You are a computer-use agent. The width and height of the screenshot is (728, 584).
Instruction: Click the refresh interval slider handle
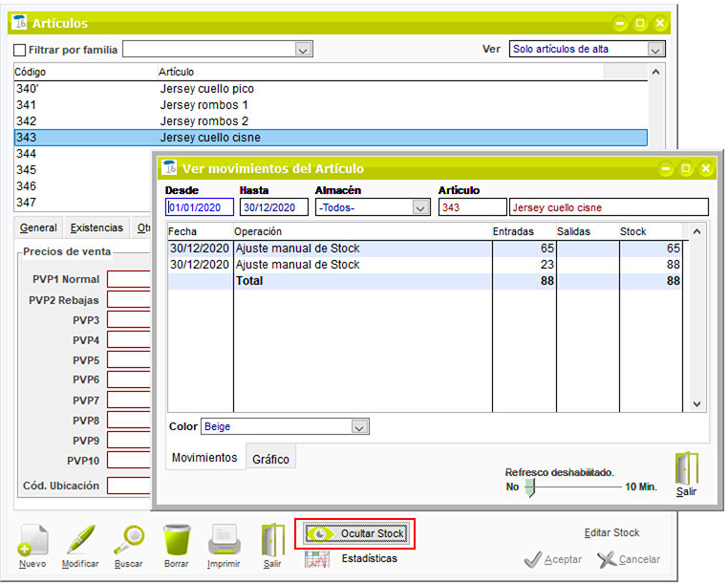point(530,487)
